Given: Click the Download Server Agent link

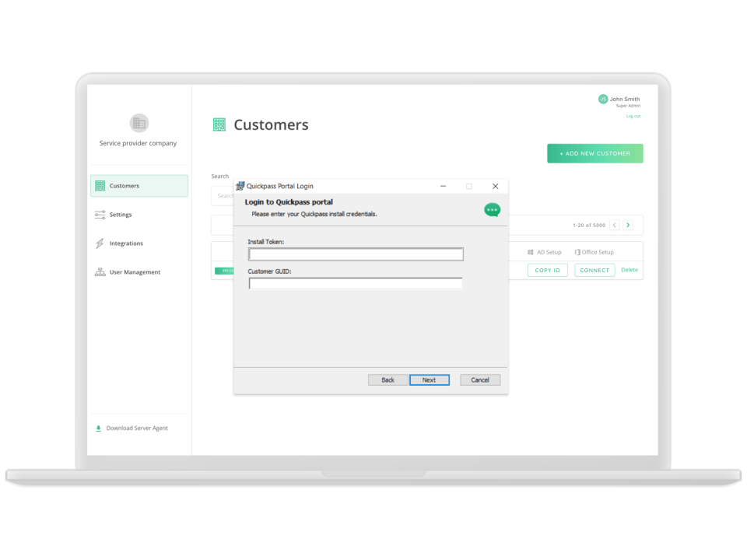Looking at the screenshot, I should 137,428.
